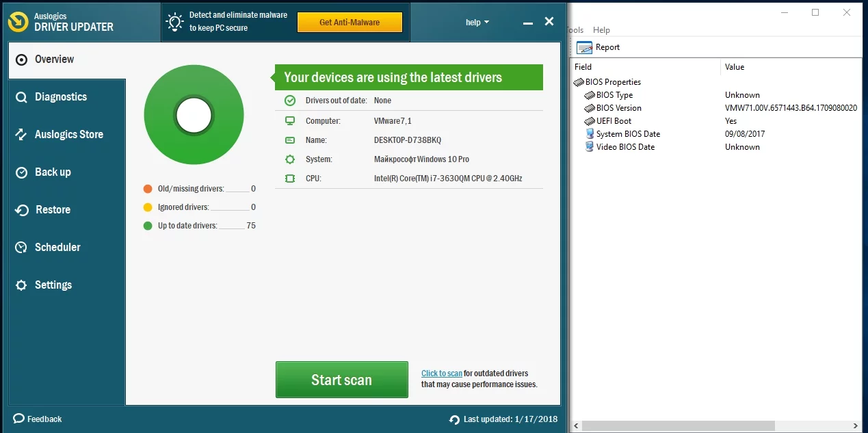Select the UEFI Boot row
The image size is (868, 433).
(614, 121)
